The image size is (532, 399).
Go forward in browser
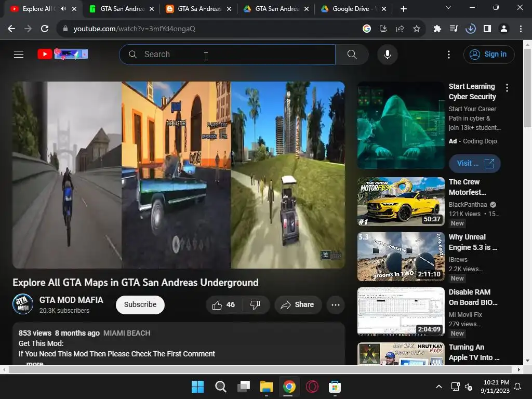coord(28,29)
